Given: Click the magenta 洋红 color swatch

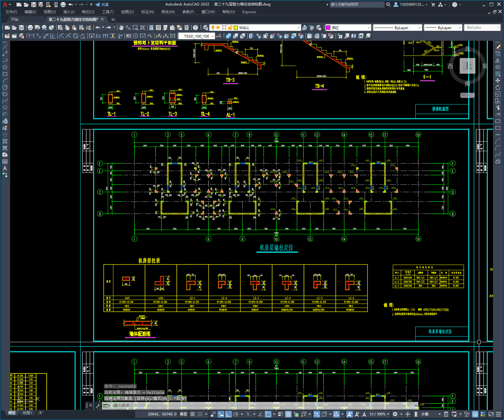Looking at the screenshot, I should coord(328,28).
